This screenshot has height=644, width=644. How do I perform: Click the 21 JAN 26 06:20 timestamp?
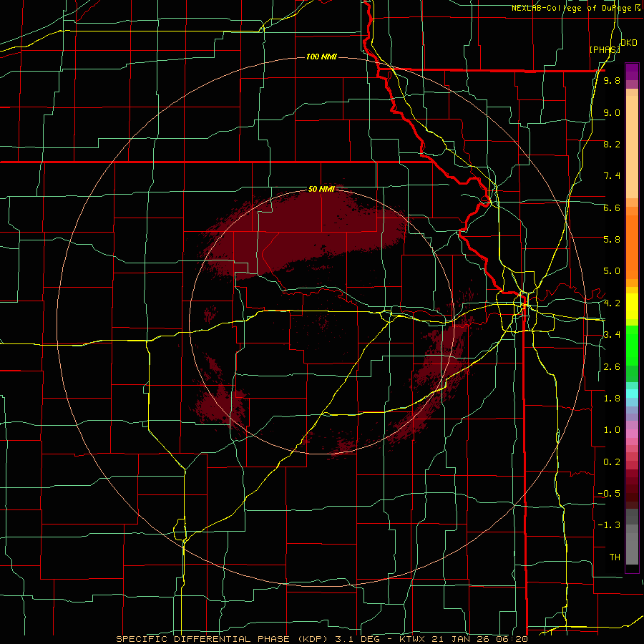(x=479, y=639)
